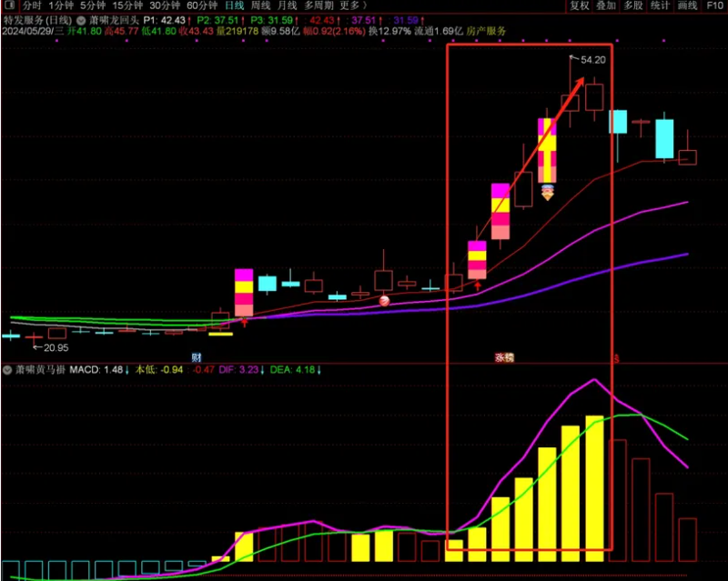The width and height of the screenshot is (728, 581).
Task: Switch to 周线 weekly chart
Action: [261, 5]
